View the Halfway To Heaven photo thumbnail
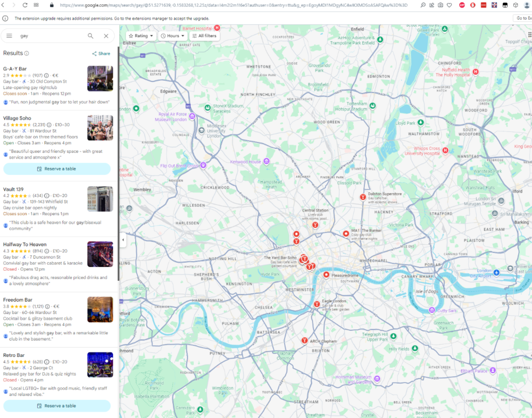The image size is (532, 418). [x=100, y=254]
